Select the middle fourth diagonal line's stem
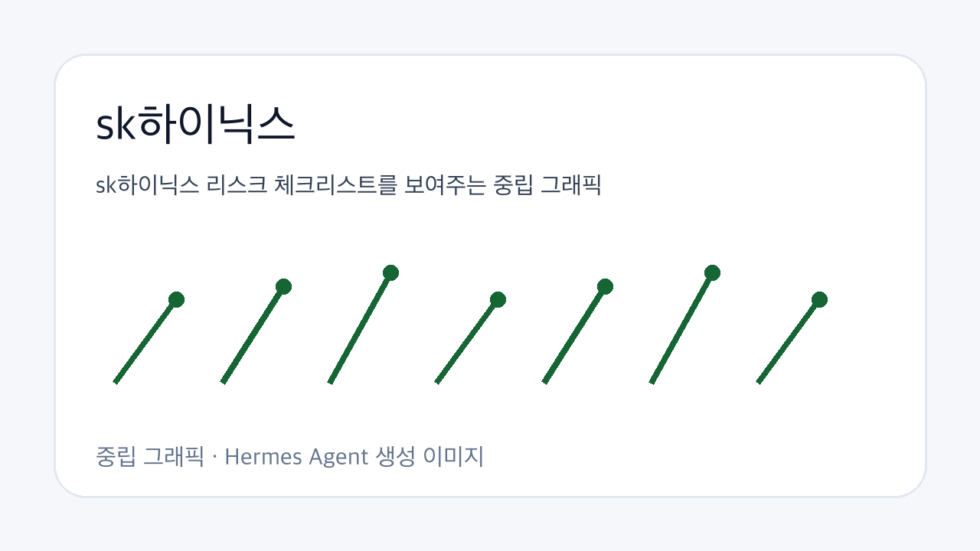 [x=467, y=341]
